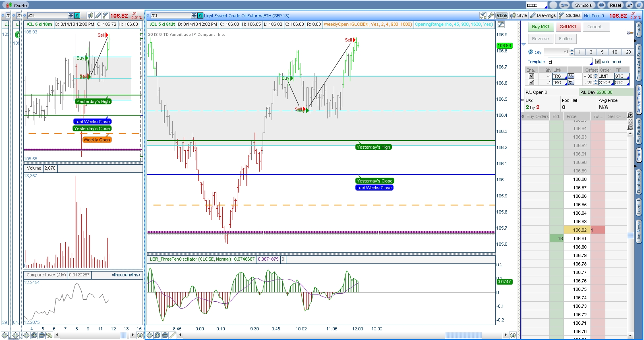The width and height of the screenshot is (644, 340).
Task: Open flask icon left of 512tk button
Action: (483, 16)
